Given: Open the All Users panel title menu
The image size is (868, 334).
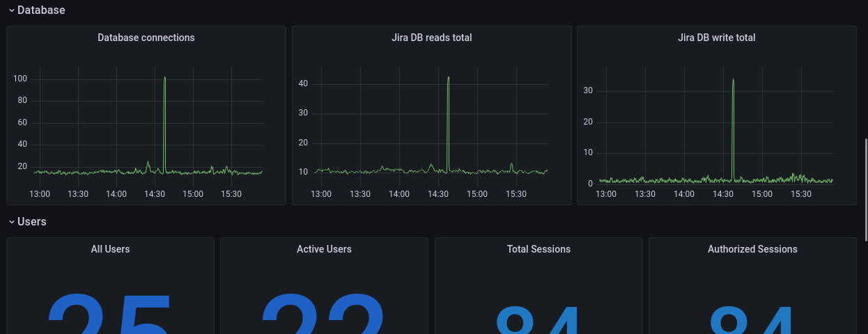Looking at the screenshot, I should click(x=110, y=249).
